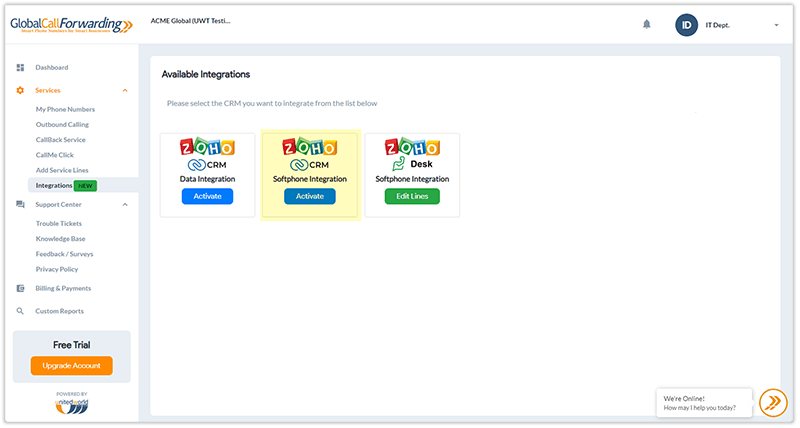Click the Available Integrations heading
Viewport: 800px width, 428px height.
point(206,74)
